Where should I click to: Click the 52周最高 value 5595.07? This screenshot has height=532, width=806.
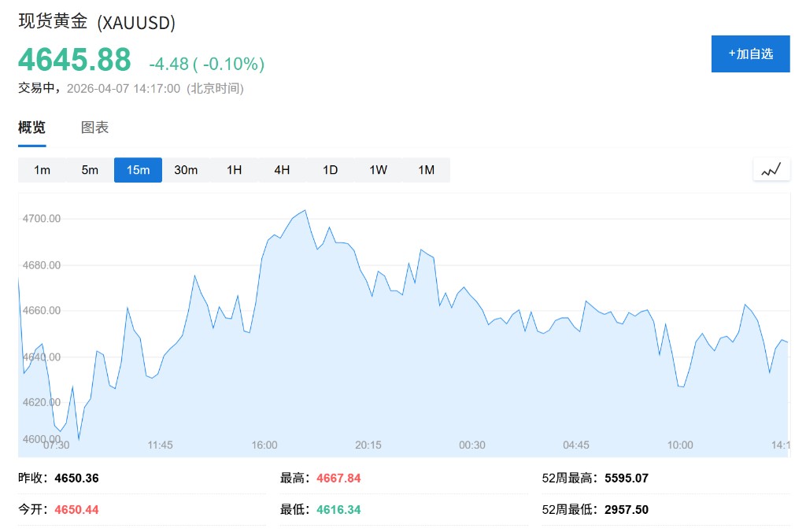pos(627,478)
